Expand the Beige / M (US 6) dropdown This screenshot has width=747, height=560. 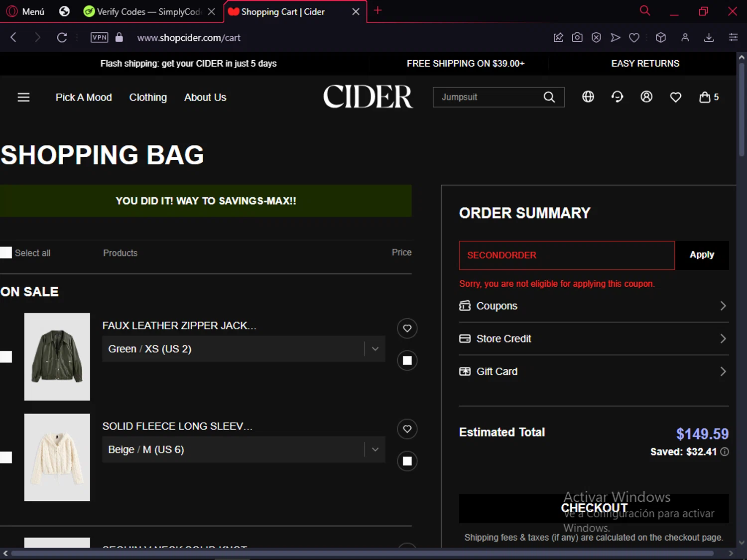click(x=244, y=449)
